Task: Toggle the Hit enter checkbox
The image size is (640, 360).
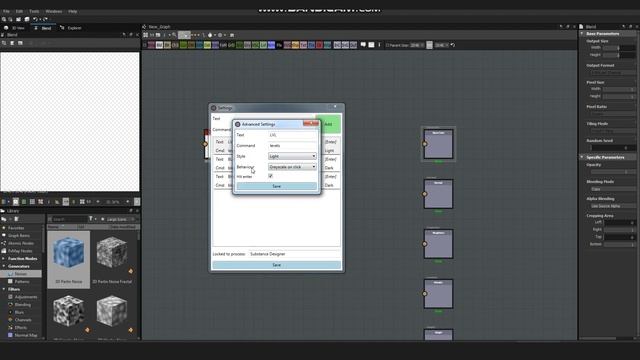Action: tap(270, 176)
